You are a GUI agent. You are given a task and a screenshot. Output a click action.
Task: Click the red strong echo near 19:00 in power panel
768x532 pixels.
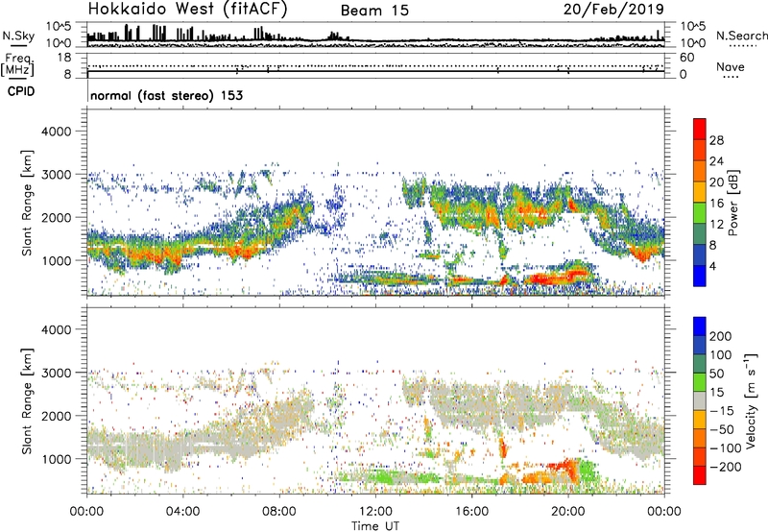tap(543, 278)
